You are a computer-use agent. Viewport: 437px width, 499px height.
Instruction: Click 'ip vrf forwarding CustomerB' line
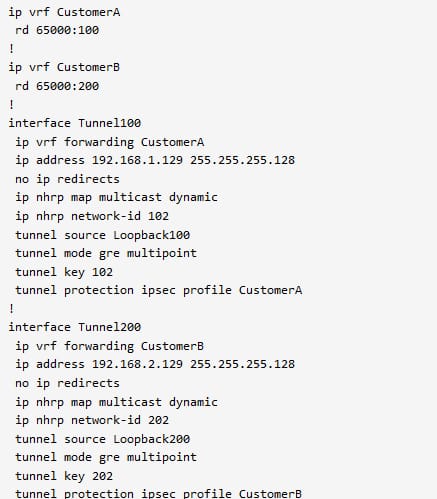[x=110, y=346]
